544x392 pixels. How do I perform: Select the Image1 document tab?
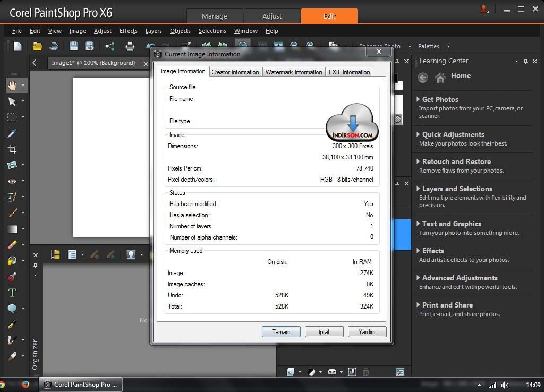(93, 63)
